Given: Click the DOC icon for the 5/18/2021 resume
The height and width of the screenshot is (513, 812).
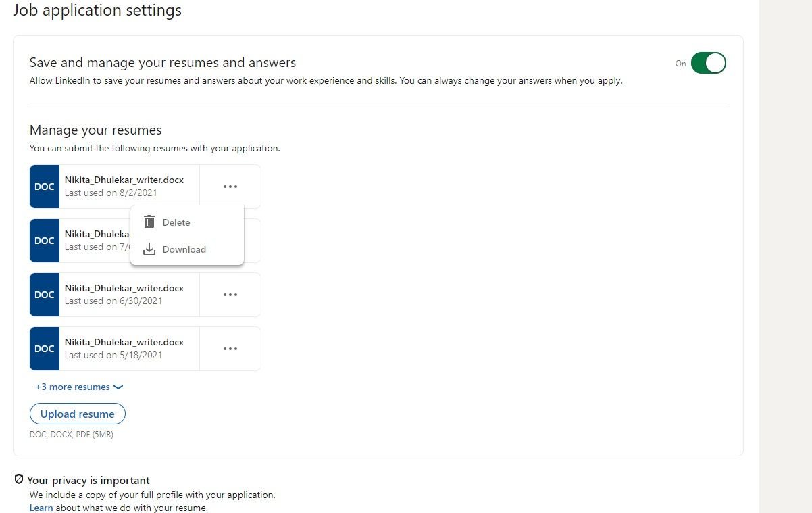Looking at the screenshot, I should (x=45, y=349).
